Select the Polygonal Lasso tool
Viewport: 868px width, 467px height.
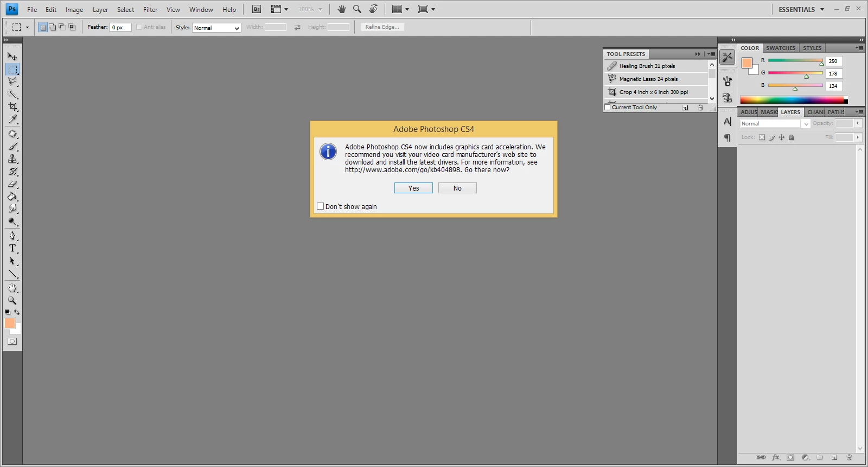(12, 81)
